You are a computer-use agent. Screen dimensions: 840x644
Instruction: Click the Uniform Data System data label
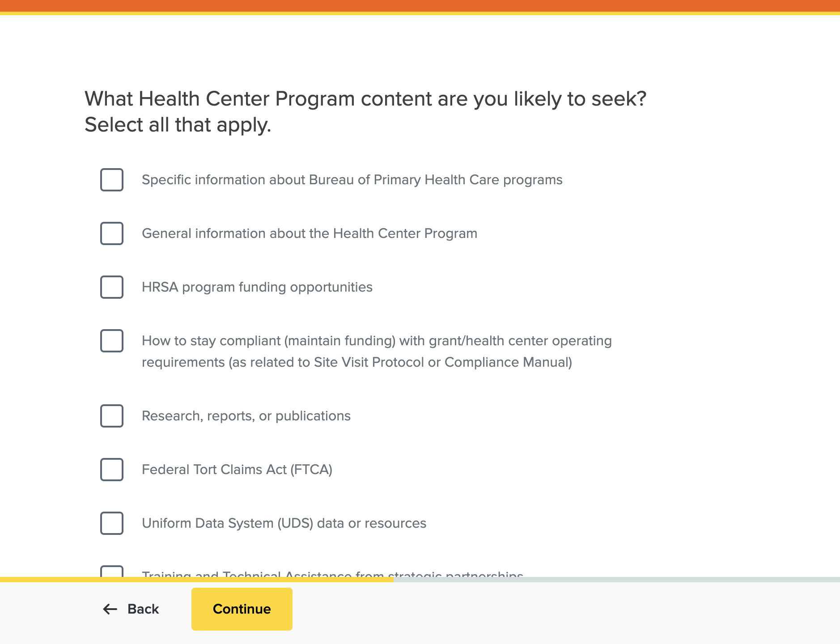coord(284,523)
